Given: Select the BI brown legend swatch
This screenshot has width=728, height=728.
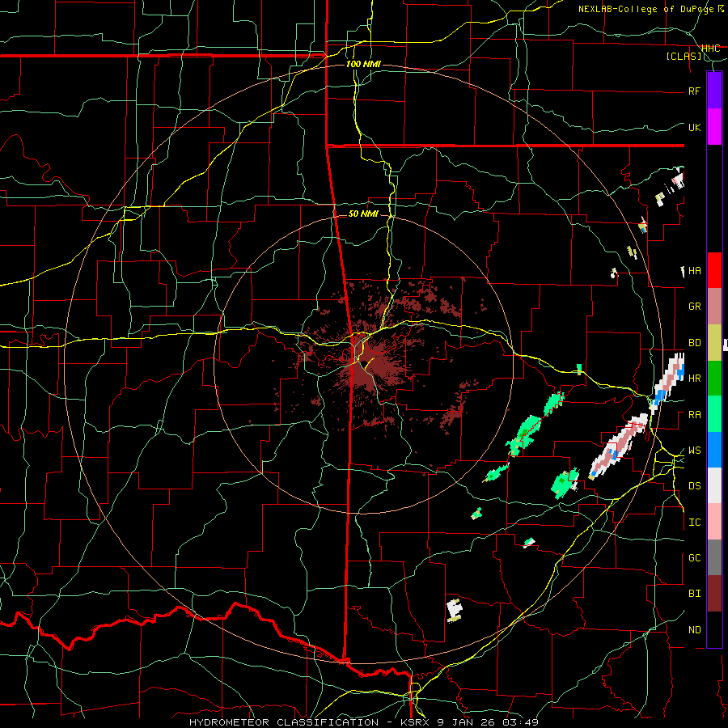Looking at the screenshot, I should click(x=714, y=594).
